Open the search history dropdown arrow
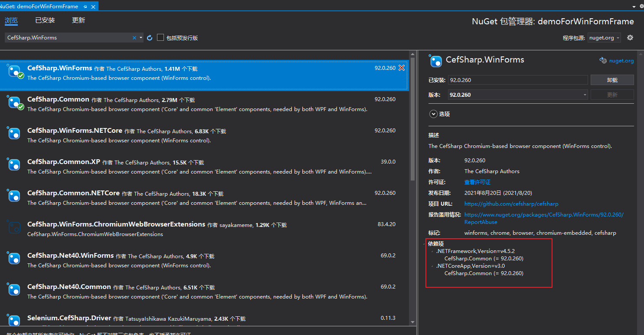This screenshot has height=335, width=644. pyautogui.click(x=141, y=38)
